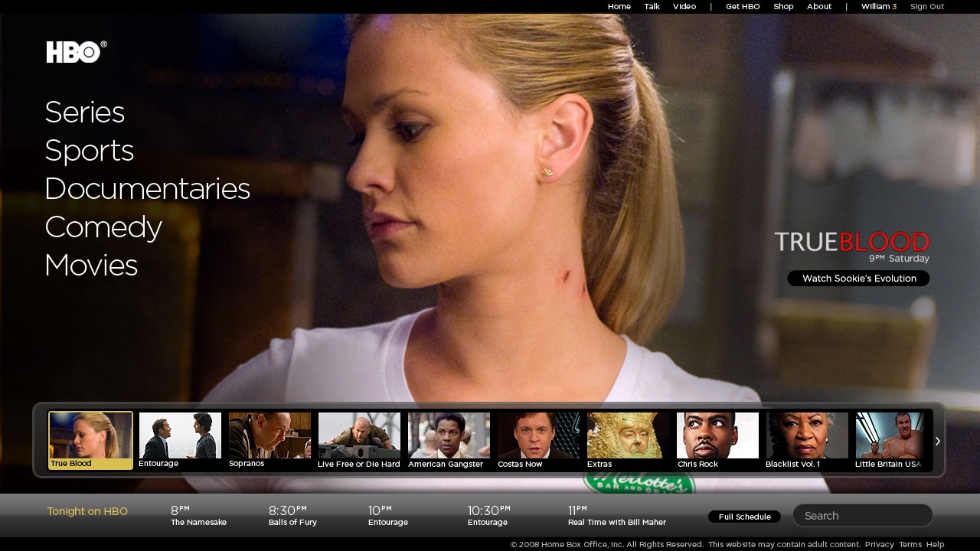Advance the carousel with the right chevron
The image size is (980, 551).
tap(937, 441)
